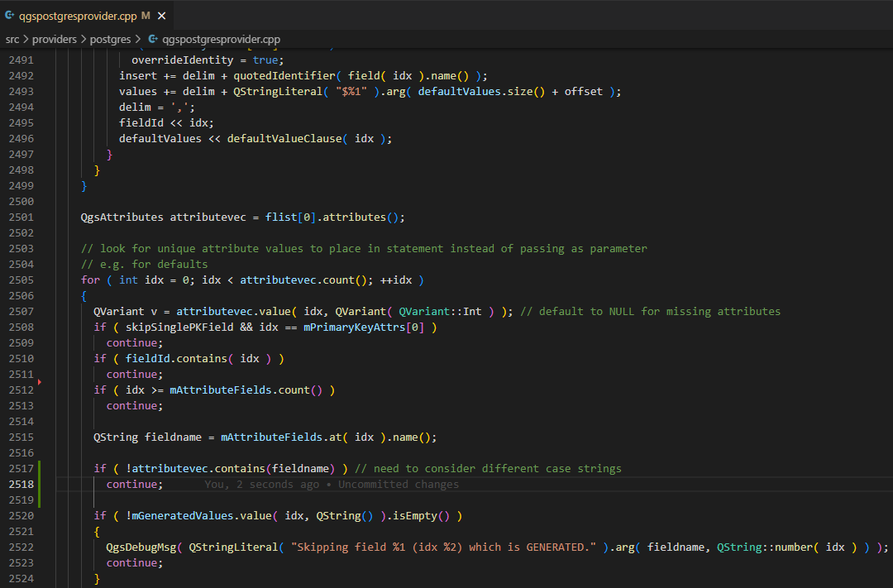Click 'QString::number' on line 2522

(764, 547)
